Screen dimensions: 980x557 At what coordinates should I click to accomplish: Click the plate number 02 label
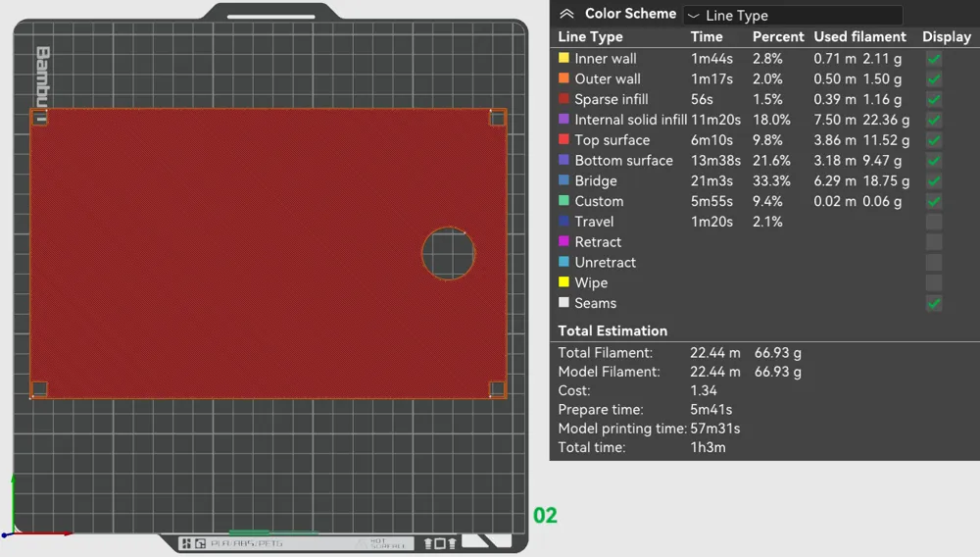pyautogui.click(x=545, y=515)
